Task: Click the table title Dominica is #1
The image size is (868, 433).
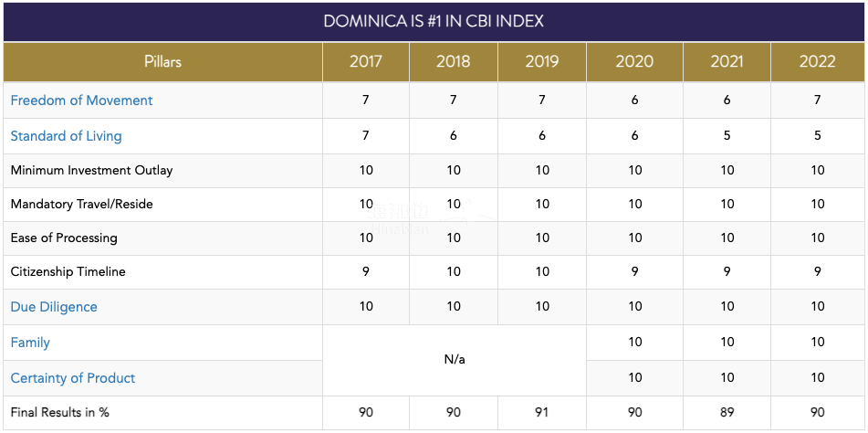Action: 434,21
